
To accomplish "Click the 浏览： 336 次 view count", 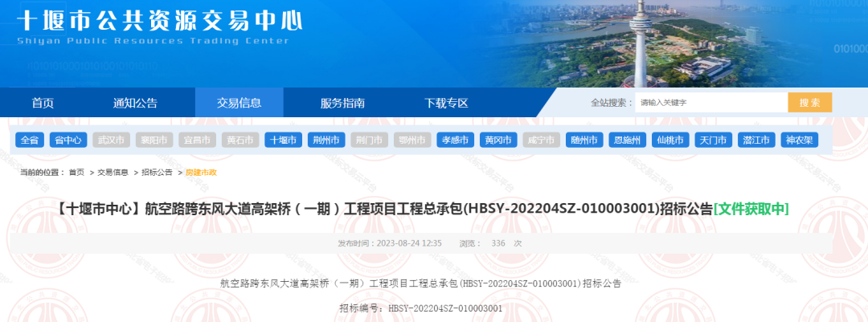I will 490,243.
